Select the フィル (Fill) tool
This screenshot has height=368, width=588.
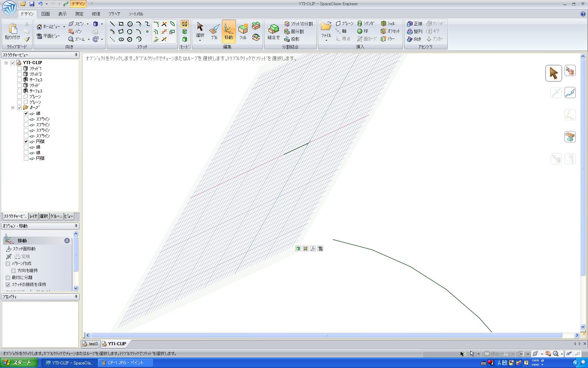[x=243, y=31]
